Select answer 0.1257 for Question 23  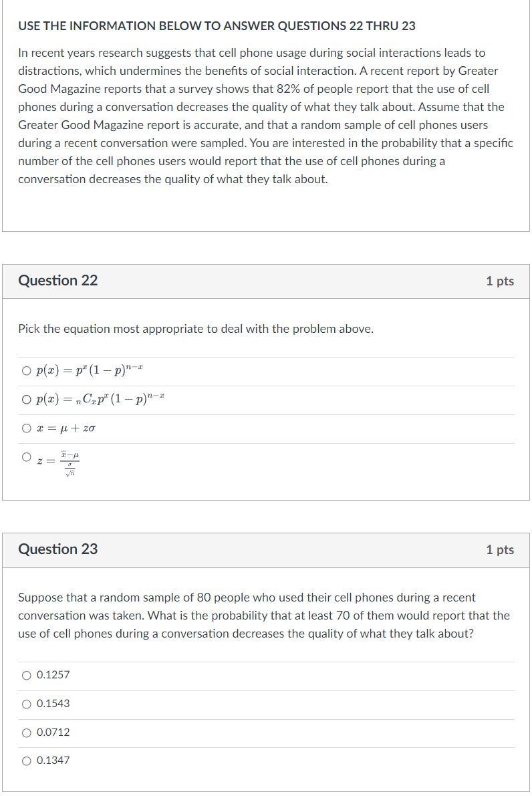point(25,675)
